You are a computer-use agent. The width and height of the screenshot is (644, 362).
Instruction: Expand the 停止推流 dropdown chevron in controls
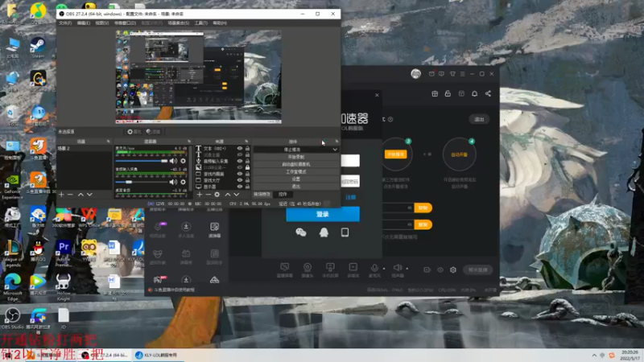coord(335,150)
